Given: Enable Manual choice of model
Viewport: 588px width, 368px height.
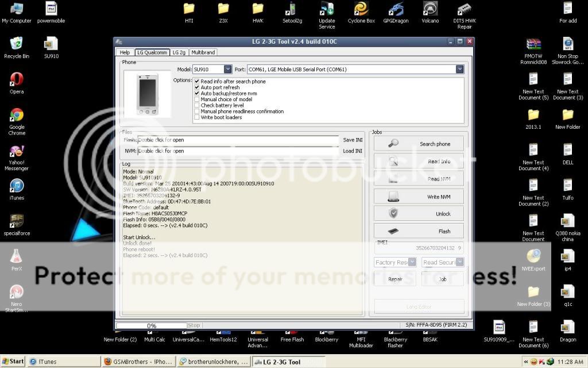Looking at the screenshot, I should point(196,99).
